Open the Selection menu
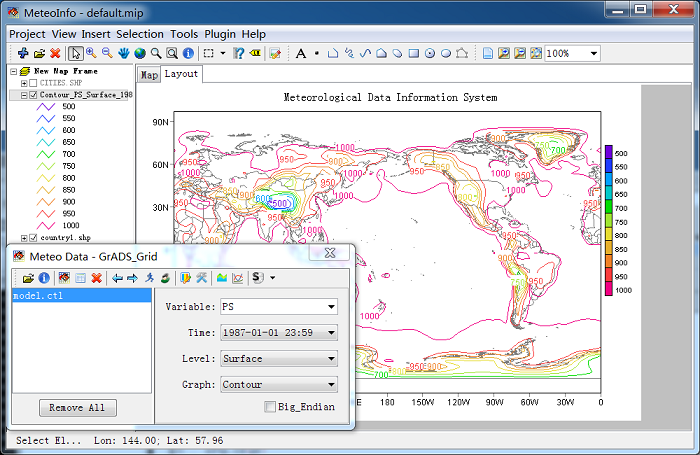700x455 pixels. click(140, 34)
